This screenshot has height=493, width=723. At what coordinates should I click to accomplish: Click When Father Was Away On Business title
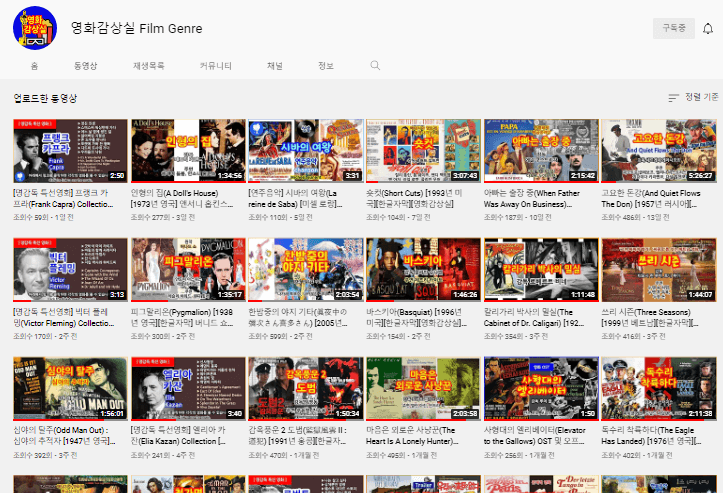tap(532, 199)
